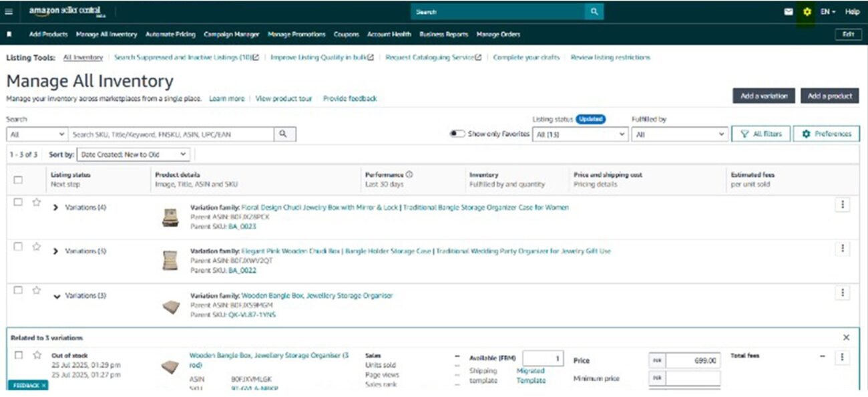Open Manage Orders menu item
This screenshot has height=397, width=868.
(x=498, y=34)
